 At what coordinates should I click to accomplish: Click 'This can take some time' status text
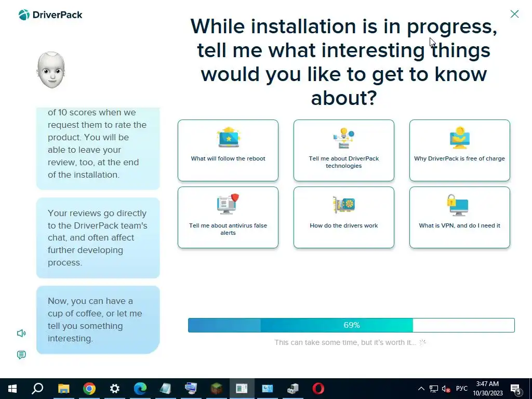345,342
